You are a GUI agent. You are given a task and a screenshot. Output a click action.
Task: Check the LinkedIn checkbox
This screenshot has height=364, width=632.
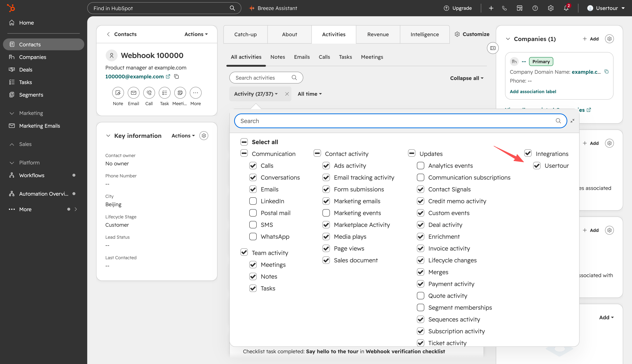253,201
